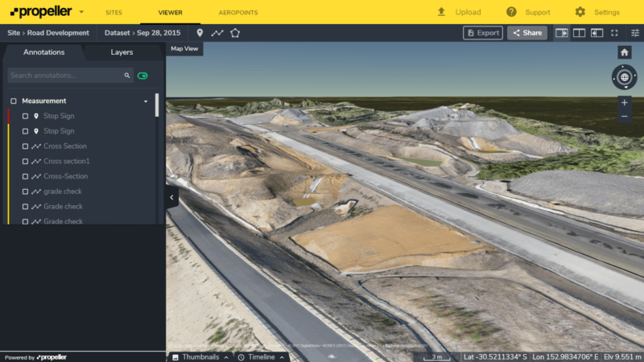
Task: Open the SITES tab
Action: click(114, 13)
